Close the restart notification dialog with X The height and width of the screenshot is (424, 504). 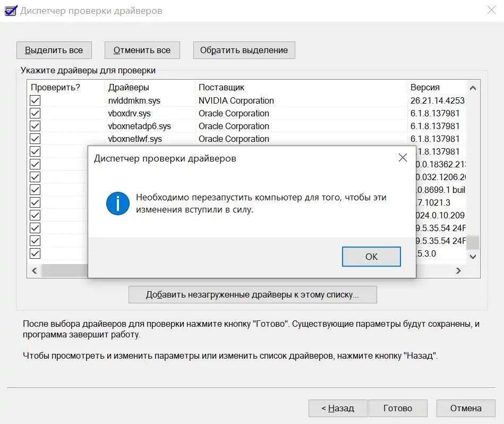pyautogui.click(x=403, y=158)
